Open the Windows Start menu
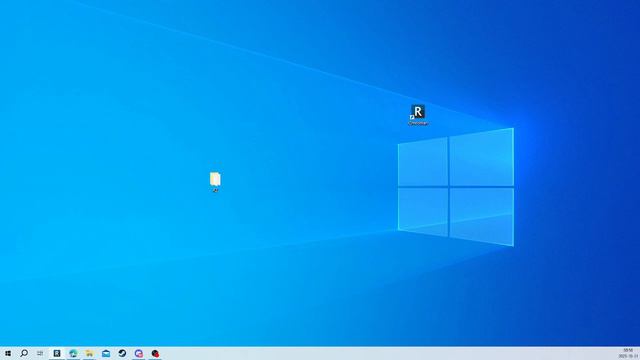Viewport: 640px width, 360px height. pyautogui.click(x=8, y=353)
